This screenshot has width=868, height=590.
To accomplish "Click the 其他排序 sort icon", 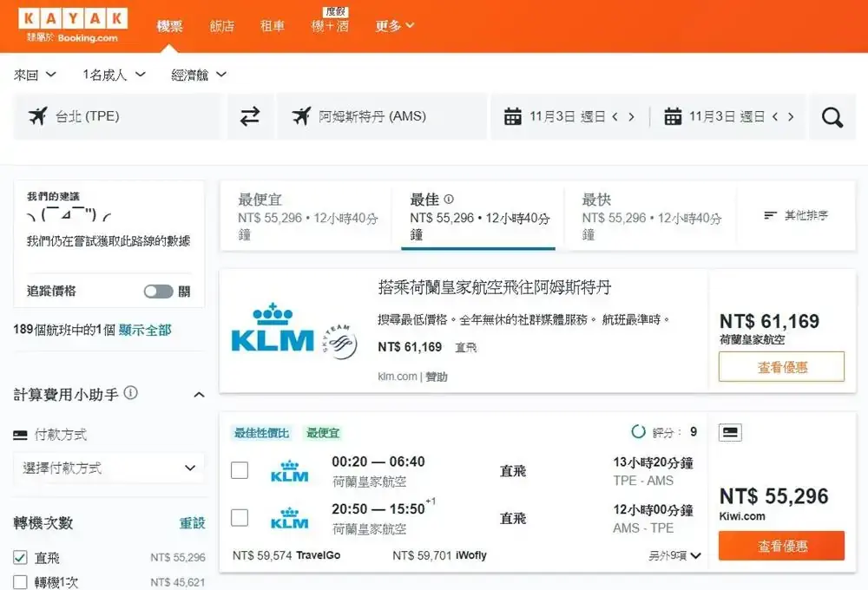I will coord(770,215).
